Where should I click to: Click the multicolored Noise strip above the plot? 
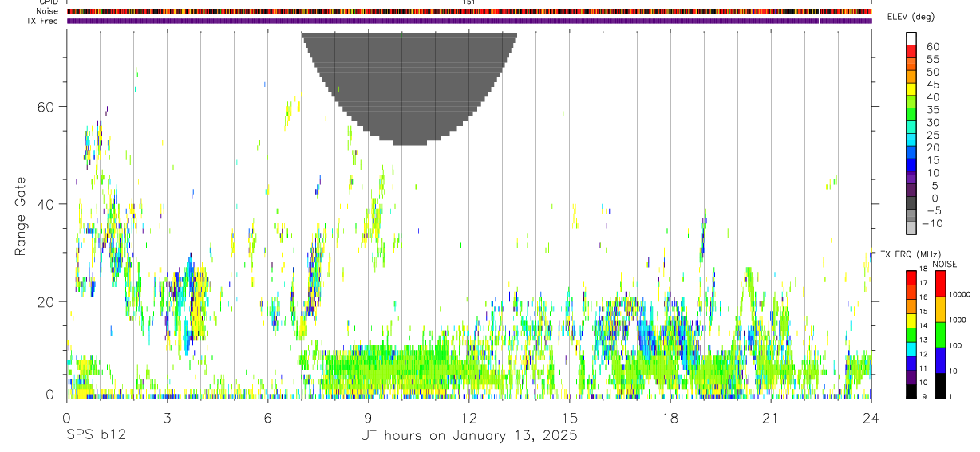pyautogui.click(x=469, y=11)
